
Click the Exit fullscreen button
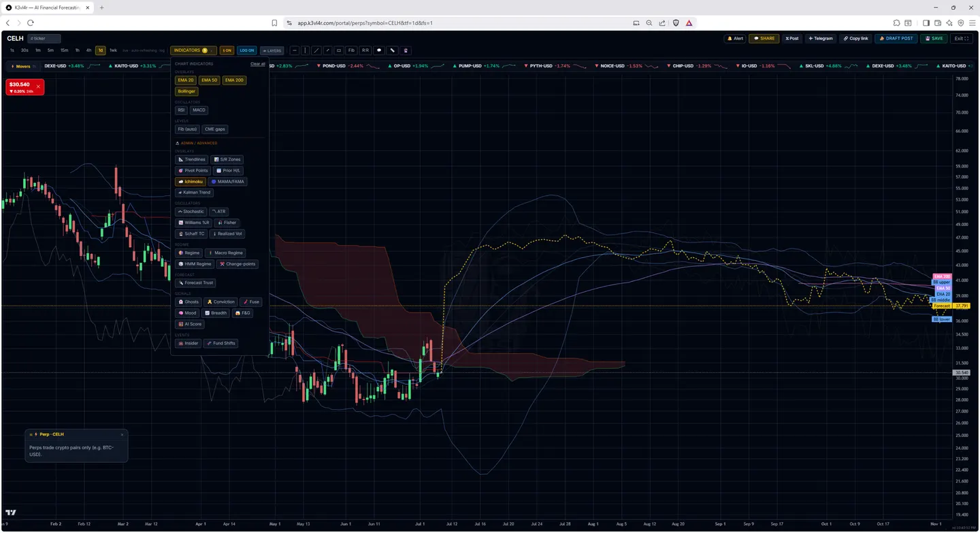pos(962,39)
